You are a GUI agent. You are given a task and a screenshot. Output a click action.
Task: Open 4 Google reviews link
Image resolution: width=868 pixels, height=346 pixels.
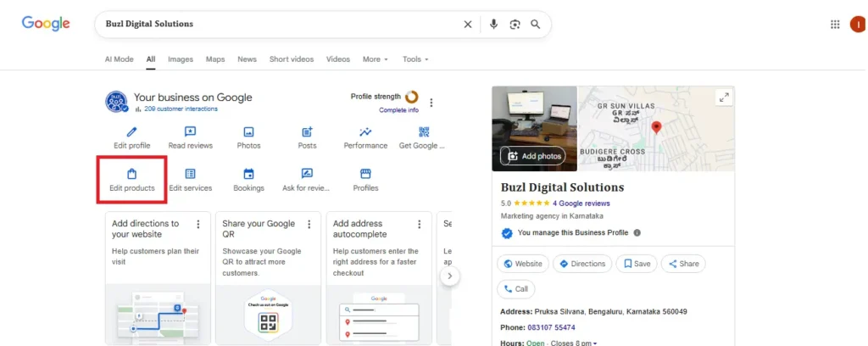(581, 204)
